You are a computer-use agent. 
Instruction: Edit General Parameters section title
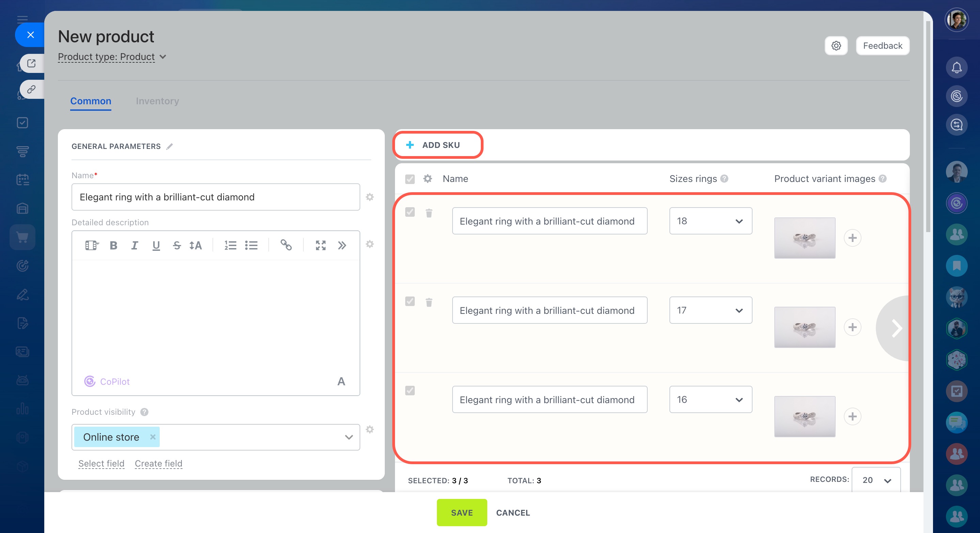point(170,147)
